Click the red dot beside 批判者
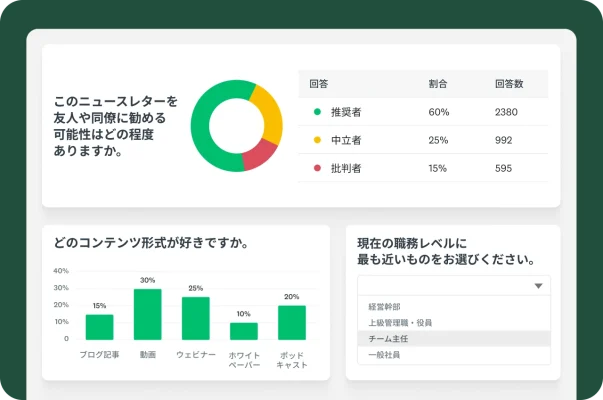This screenshot has height=400, width=603. [317, 168]
